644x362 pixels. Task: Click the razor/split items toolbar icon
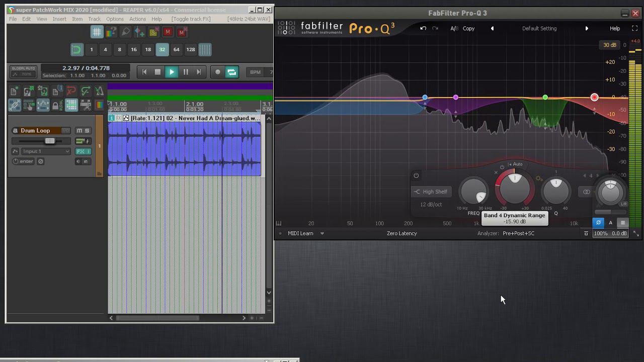[86, 105]
